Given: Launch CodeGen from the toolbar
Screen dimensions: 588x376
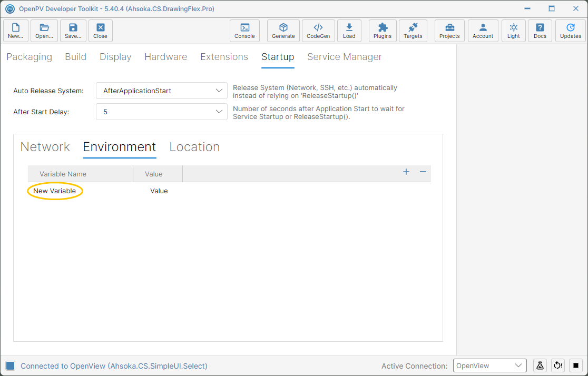Looking at the screenshot, I should tap(318, 31).
